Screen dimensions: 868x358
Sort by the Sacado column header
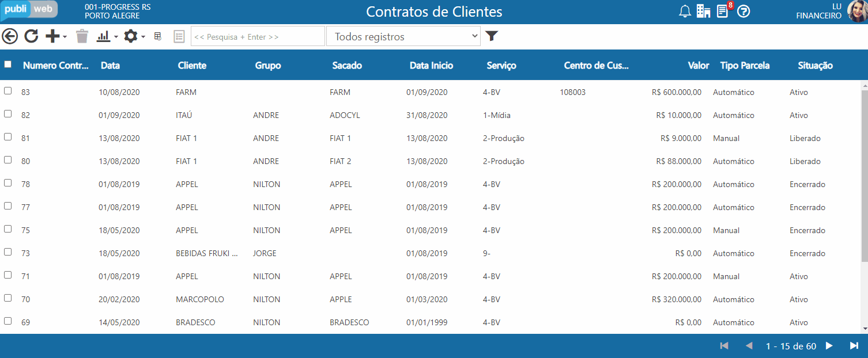(x=347, y=66)
